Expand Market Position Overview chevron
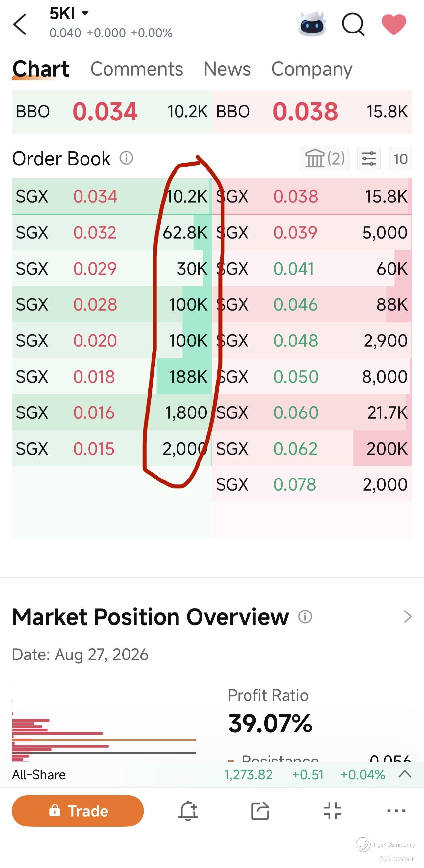424x868 pixels. pyautogui.click(x=407, y=617)
